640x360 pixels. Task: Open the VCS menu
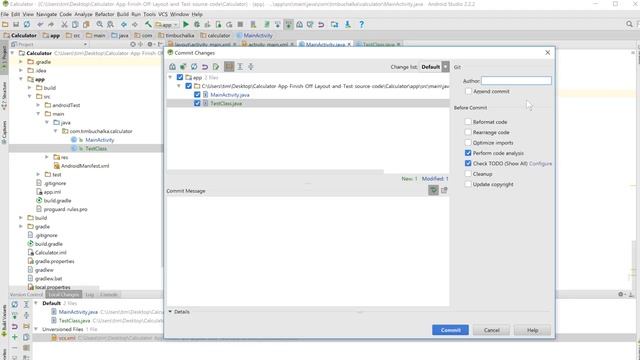coord(163,14)
